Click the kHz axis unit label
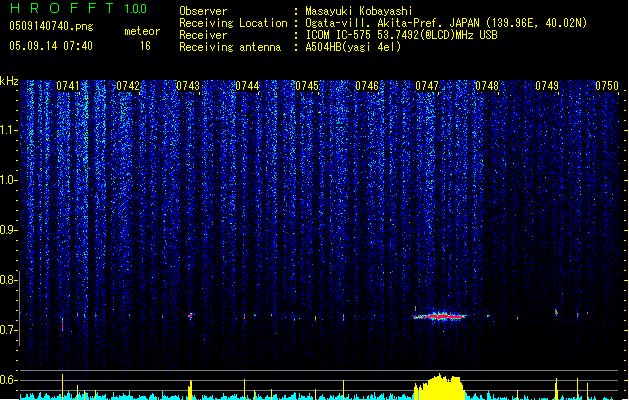629x400 pixels. coord(9,81)
